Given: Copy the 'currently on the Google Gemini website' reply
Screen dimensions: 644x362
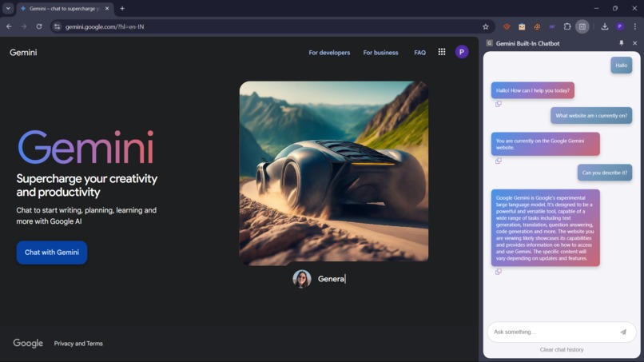Looking at the screenshot, I should tap(499, 161).
